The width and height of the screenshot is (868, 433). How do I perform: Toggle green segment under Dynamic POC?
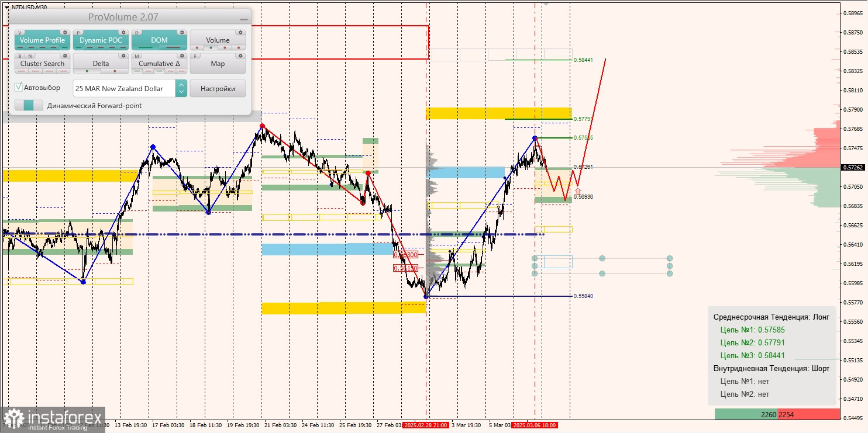(x=78, y=47)
